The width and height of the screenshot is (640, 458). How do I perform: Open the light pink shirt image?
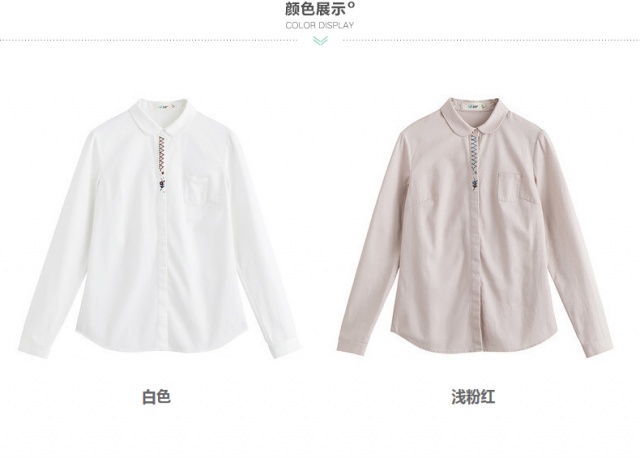pyautogui.click(x=475, y=227)
